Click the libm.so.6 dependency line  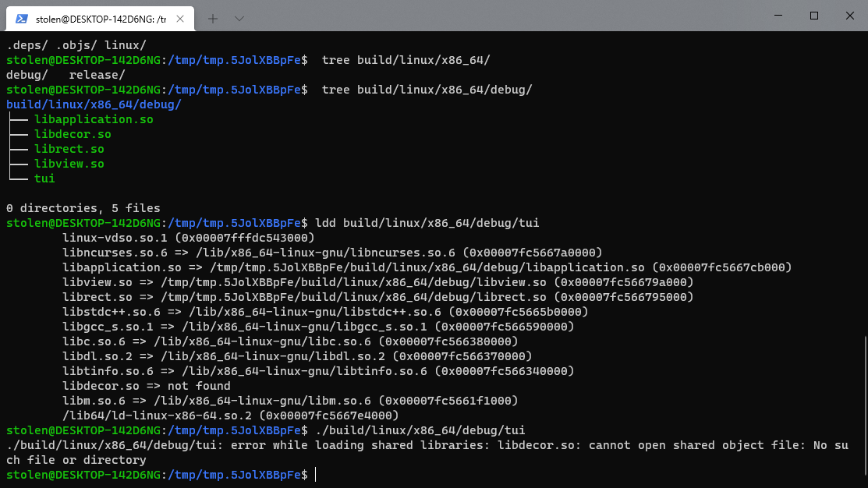[x=290, y=401]
